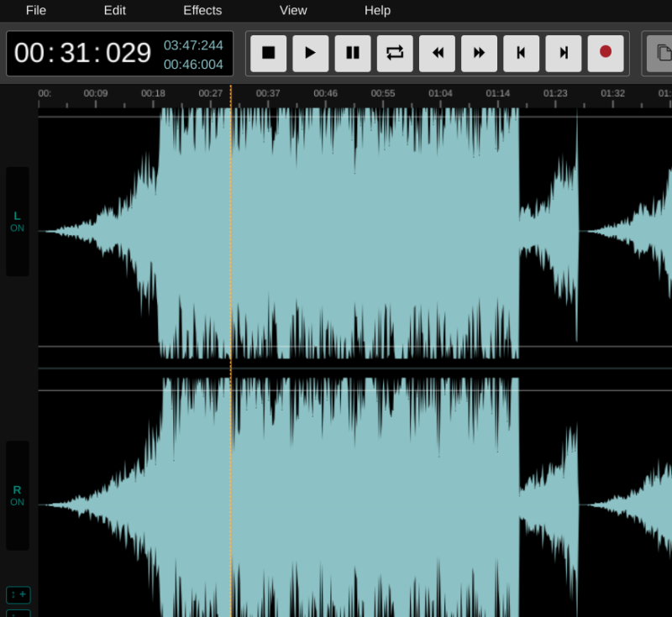Open the File menu
The image size is (672, 617).
pyautogui.click(x=36, y=11)
